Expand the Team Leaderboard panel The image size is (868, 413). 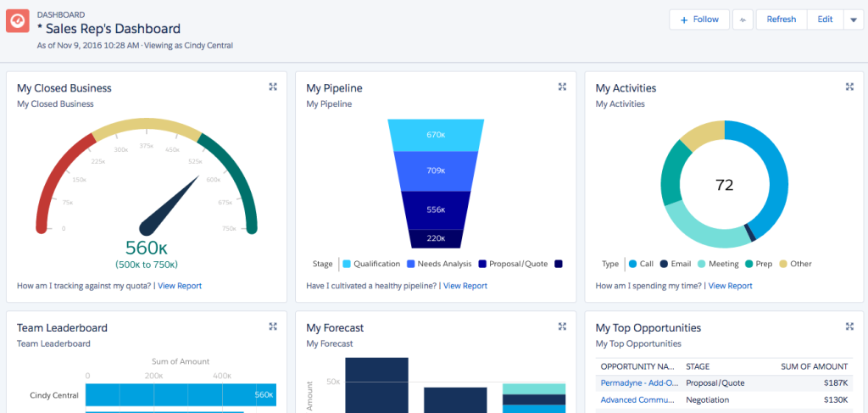(273, 326)
